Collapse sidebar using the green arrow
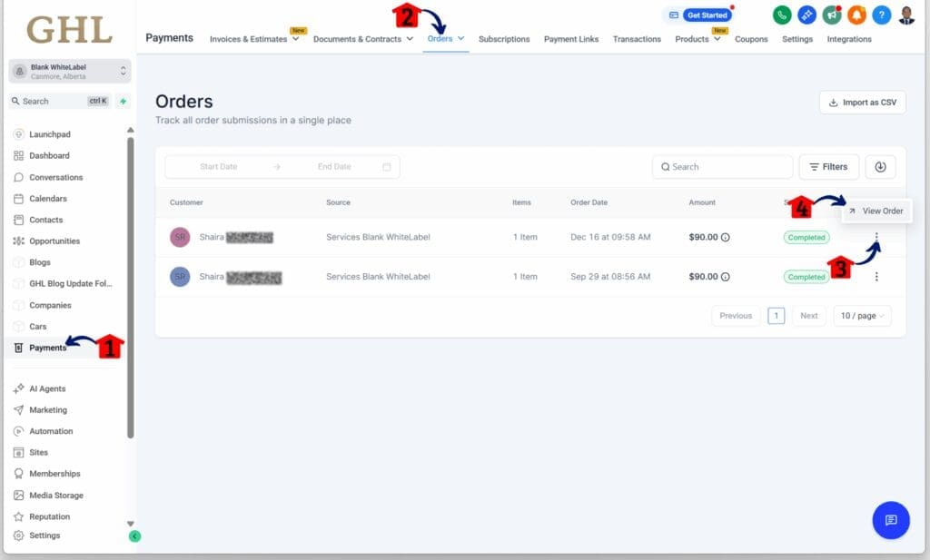930x560 pixels. (x=134, y=536)
